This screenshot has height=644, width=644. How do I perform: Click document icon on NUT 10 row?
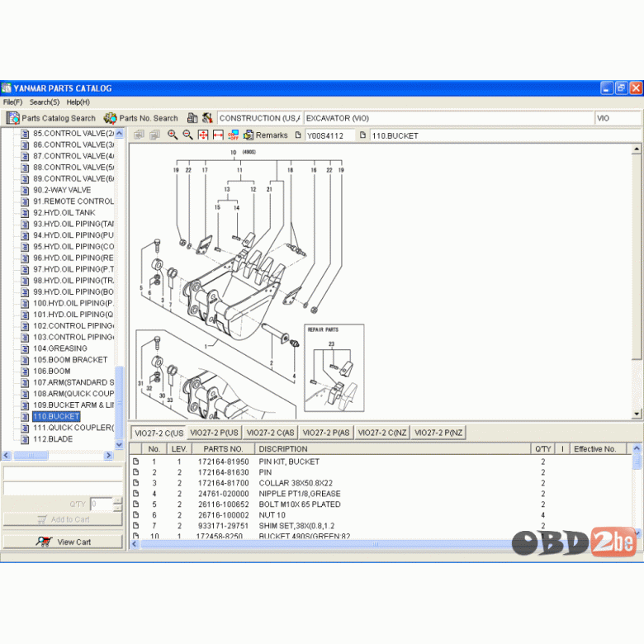pyautogui.click(x=136, y=514)
